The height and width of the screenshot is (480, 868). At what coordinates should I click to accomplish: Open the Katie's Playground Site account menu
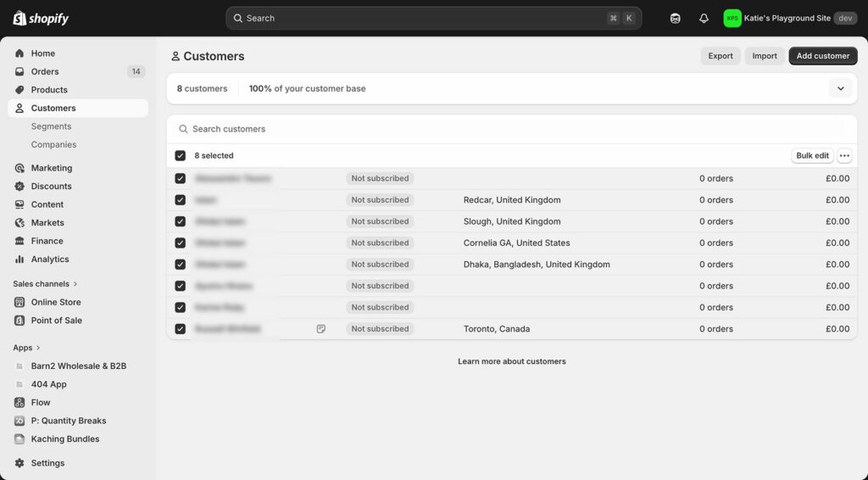coord(790,19)
